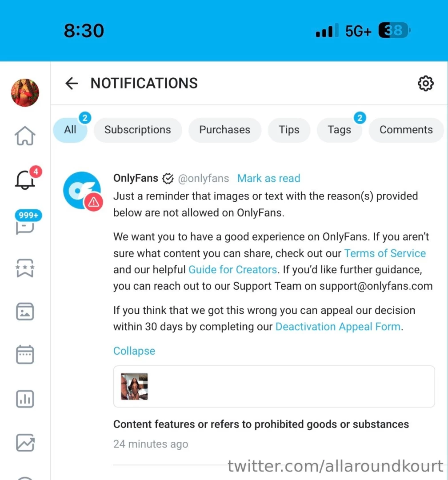The height and width of the screenshot is (480, 448).
Task: Switch to the Subscriptions filter
Action: pyautogui.click(x=138, y=130)
